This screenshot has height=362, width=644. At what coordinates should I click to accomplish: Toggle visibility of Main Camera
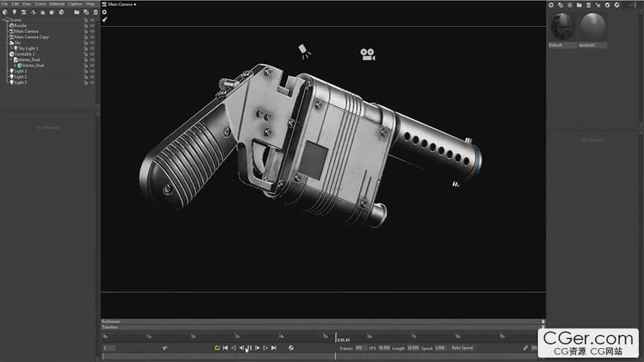92,31
